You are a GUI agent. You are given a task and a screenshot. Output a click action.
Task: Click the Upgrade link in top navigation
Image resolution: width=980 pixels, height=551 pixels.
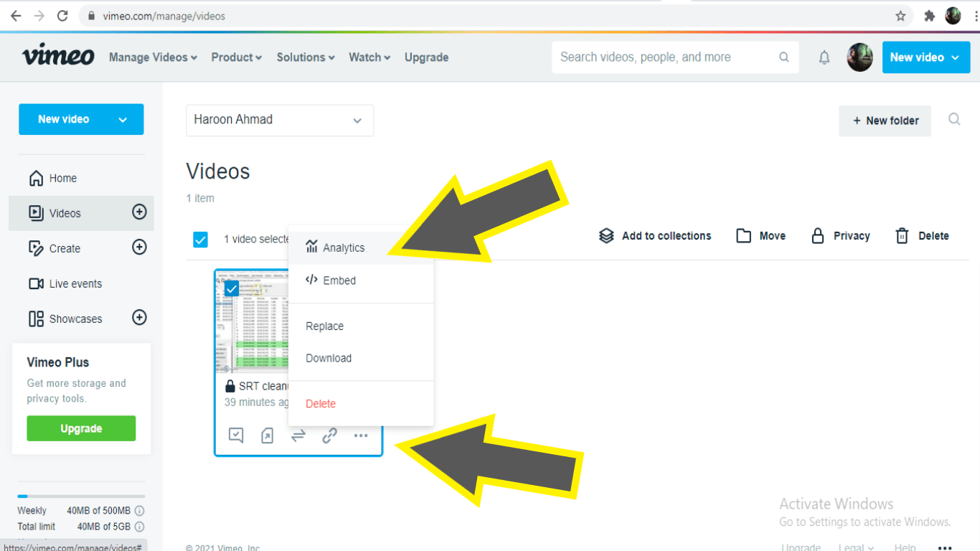426,57
